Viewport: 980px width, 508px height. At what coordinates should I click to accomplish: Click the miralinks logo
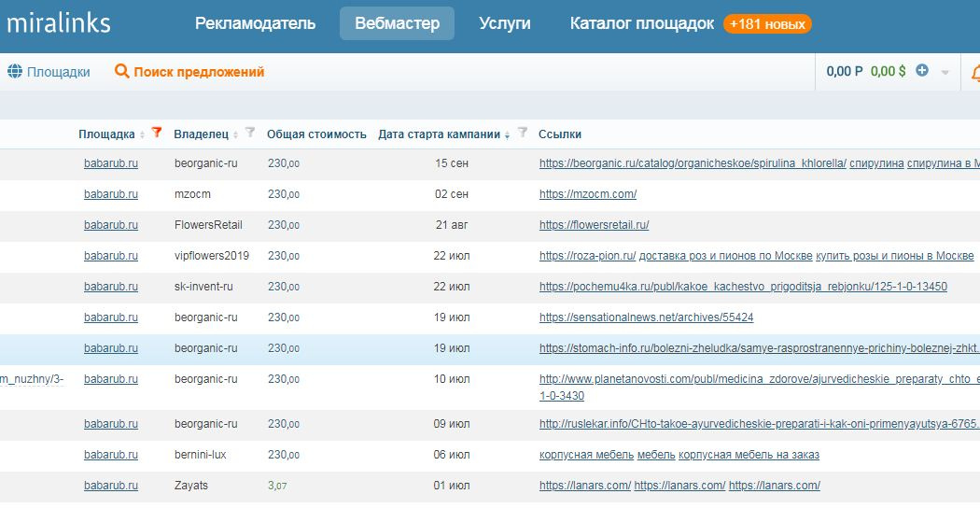pos(58,23)
